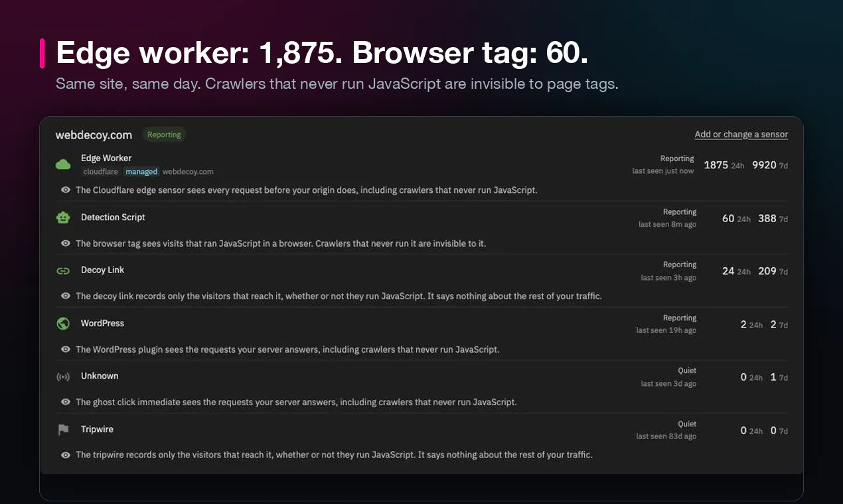Select the 'Tripwire' sensor name
The width and height of the screenshot is (843, 504).
tap(97, 429)
